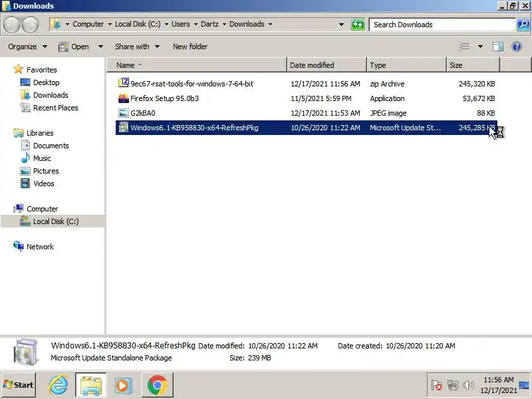Click the G2kBA0 image file icon

[x=124, y=113]
